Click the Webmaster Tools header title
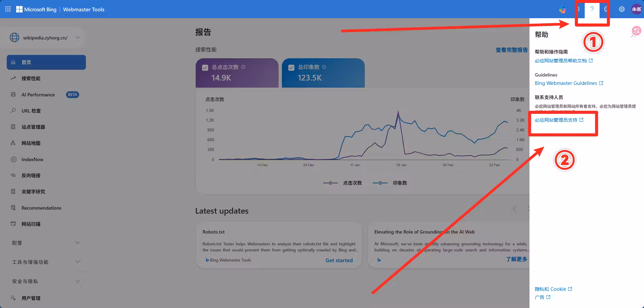The width and height of the screenshot is (644, 308). 84,9
